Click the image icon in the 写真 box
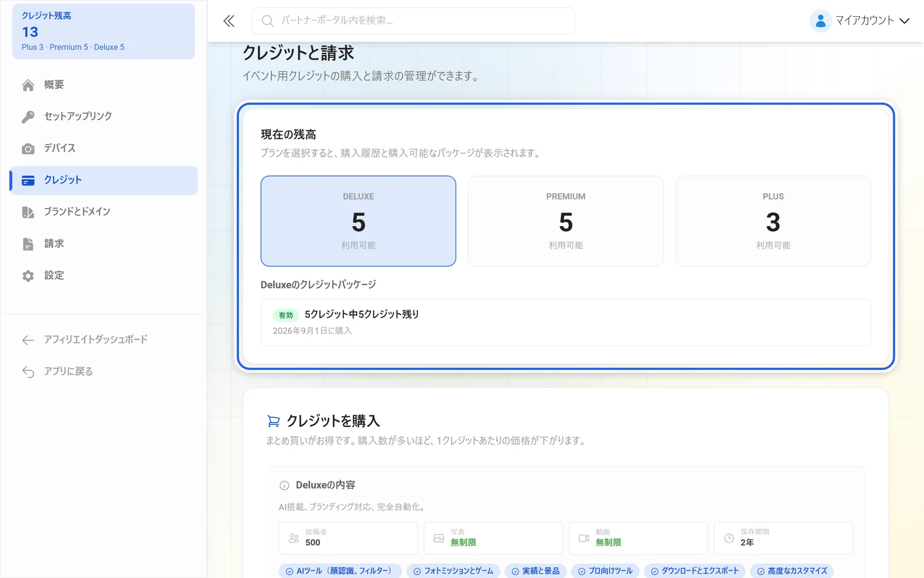The height and width of the screenshot is (578, 924). pyautogui.click(x=439, y=538)
